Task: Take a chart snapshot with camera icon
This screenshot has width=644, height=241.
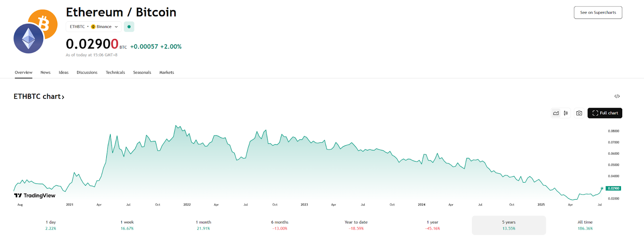Action: click(x=579, y=113)
